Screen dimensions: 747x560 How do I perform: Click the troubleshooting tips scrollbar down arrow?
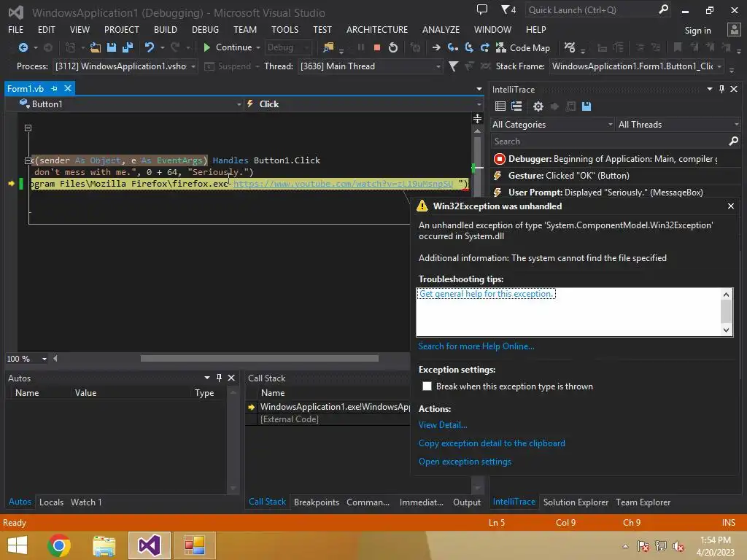726,330
